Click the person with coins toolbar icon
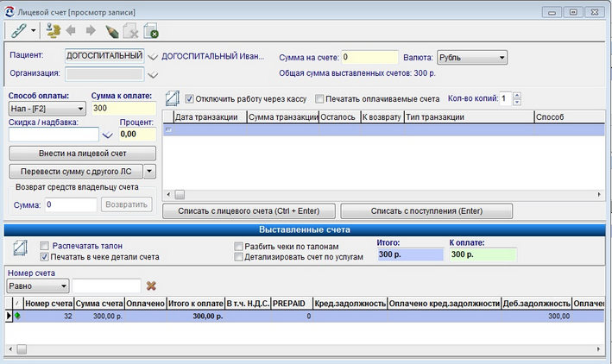The image size is (612, 364). [x=53, y=31]
